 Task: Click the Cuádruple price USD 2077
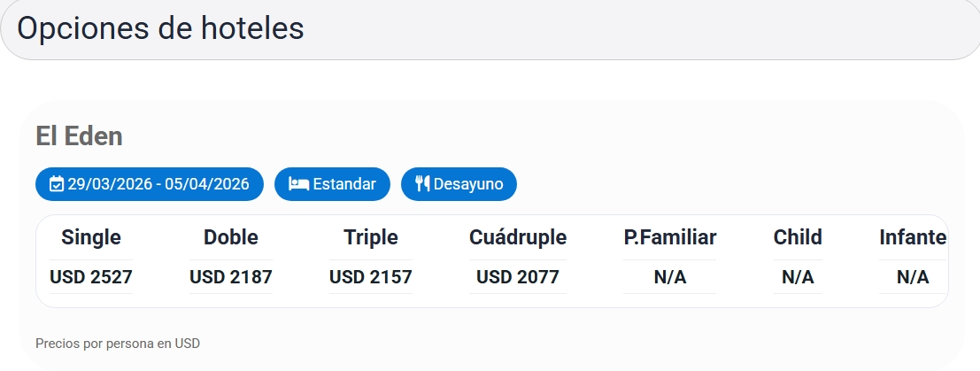[518, 277]
